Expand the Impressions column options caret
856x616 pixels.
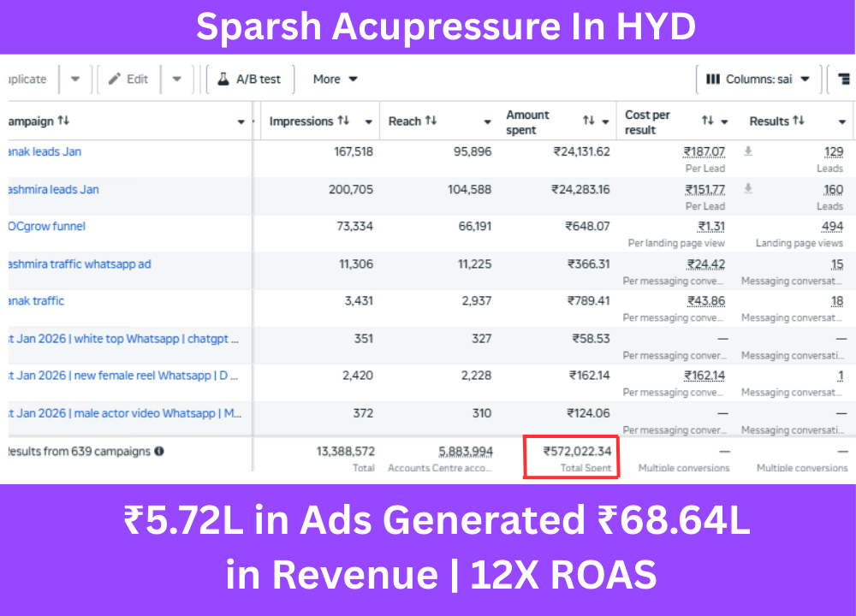tap(368, 121)
